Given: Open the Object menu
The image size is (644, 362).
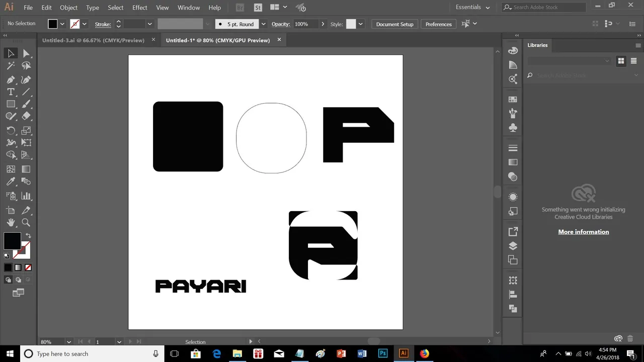Looking at the screenshot, I should tap(68, 8).
